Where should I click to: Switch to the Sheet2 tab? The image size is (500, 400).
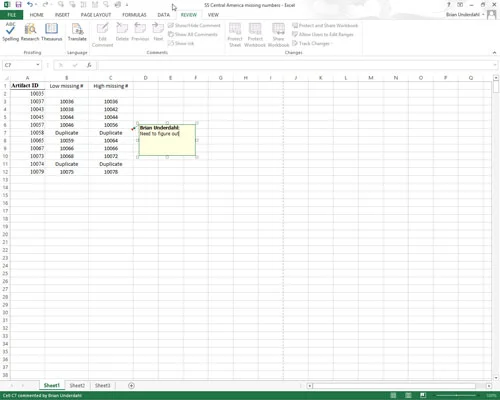(77, 385)
